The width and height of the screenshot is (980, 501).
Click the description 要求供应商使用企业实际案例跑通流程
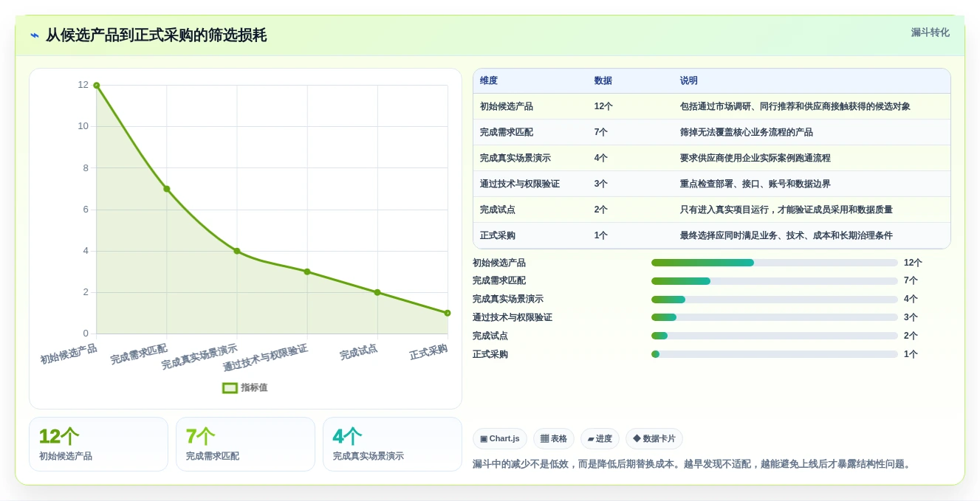pyautogui.click(x=755, y=158)
